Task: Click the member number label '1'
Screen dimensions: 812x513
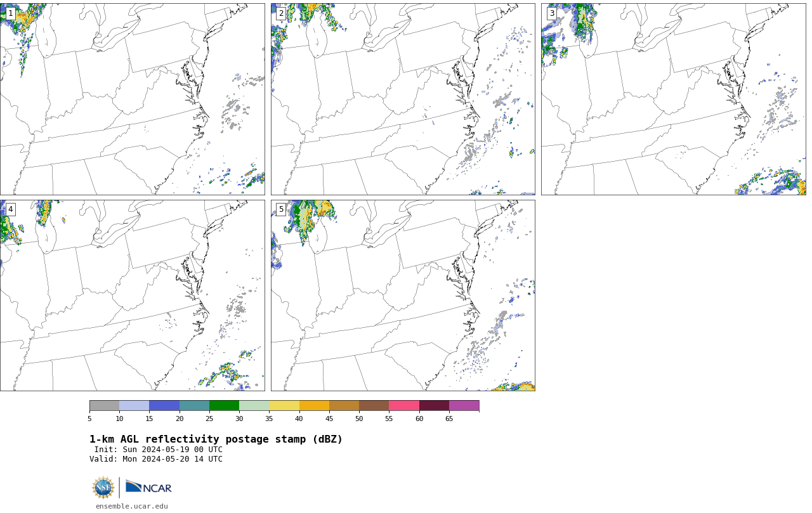Action: click(10, 13)
